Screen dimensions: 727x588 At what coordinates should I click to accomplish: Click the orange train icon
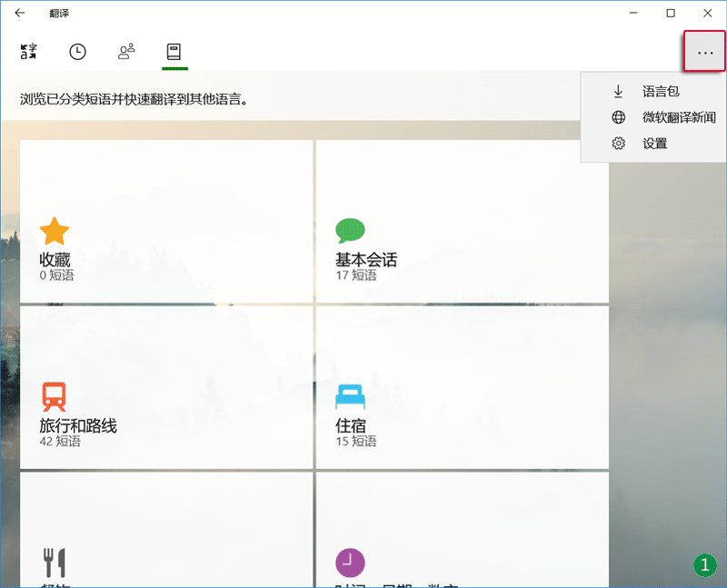click(x=55, y=396)
